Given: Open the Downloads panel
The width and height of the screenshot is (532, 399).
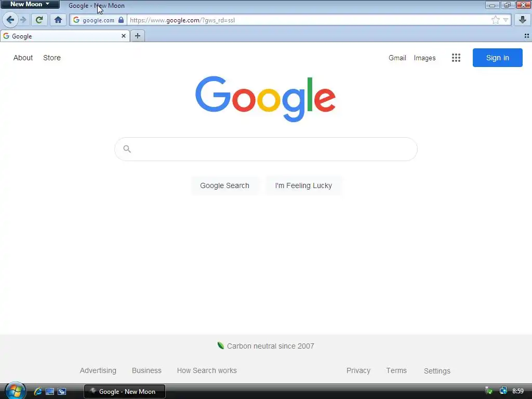Looking at the screenshot, I should 523,20.
